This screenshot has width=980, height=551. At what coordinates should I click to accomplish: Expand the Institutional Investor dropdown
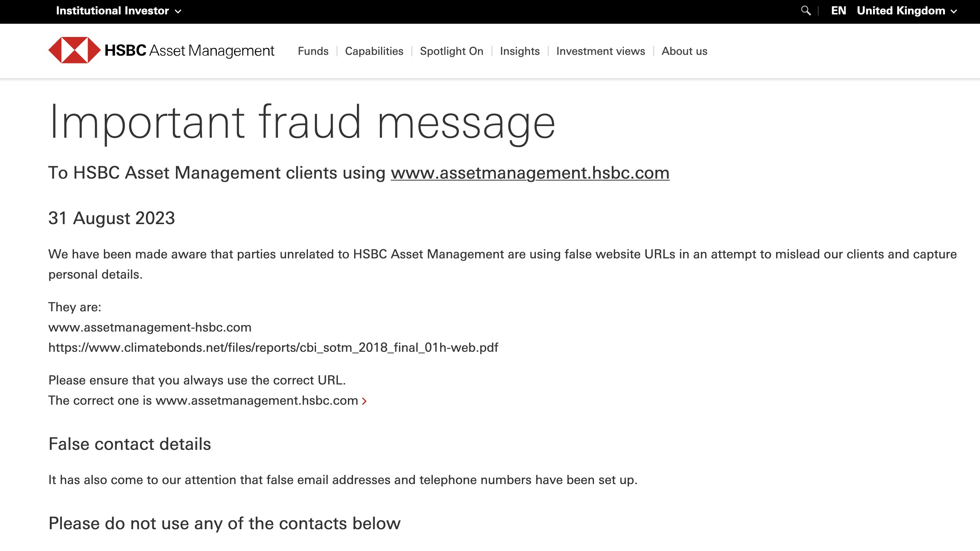(119, 11)
